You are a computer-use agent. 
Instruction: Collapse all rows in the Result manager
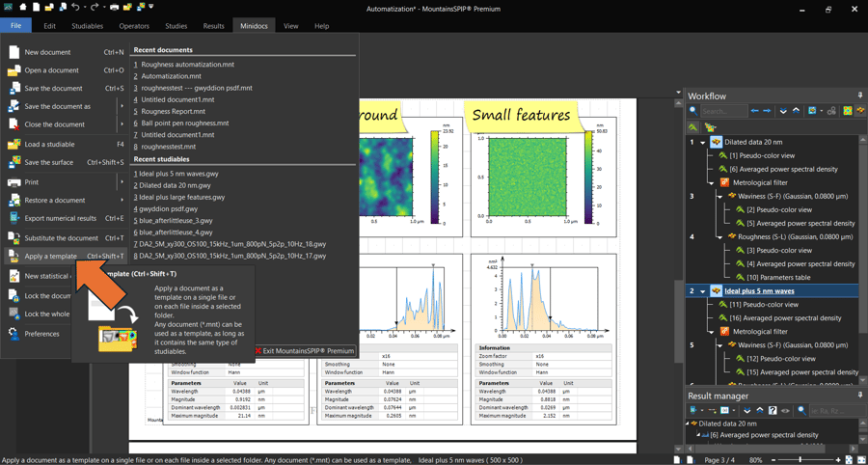760,410
